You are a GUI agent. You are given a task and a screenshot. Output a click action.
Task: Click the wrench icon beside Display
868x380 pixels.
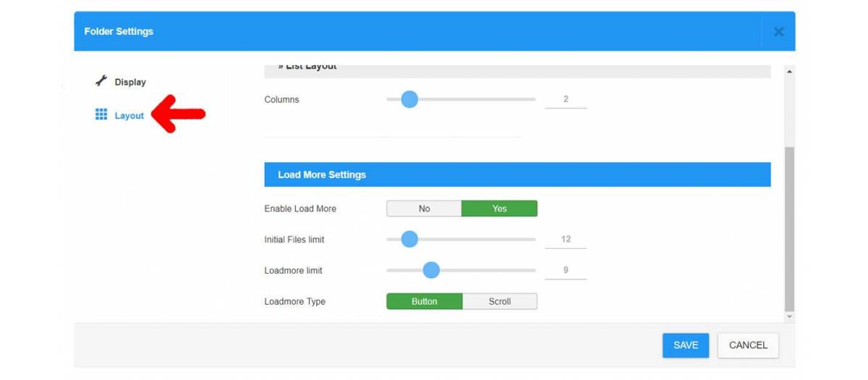coord(101,82)
